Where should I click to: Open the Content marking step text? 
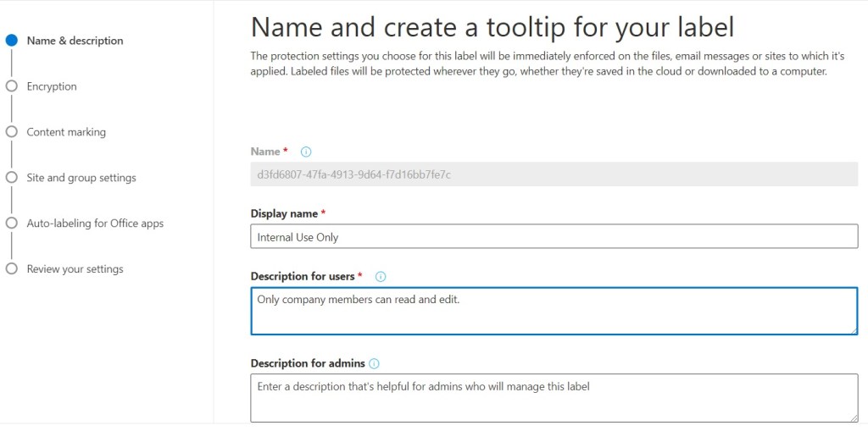tap(66, 132)
